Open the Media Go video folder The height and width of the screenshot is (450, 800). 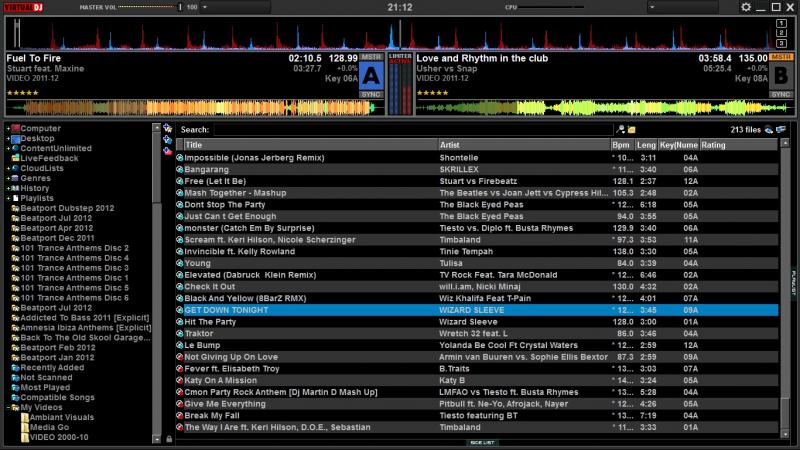[49, 427]
